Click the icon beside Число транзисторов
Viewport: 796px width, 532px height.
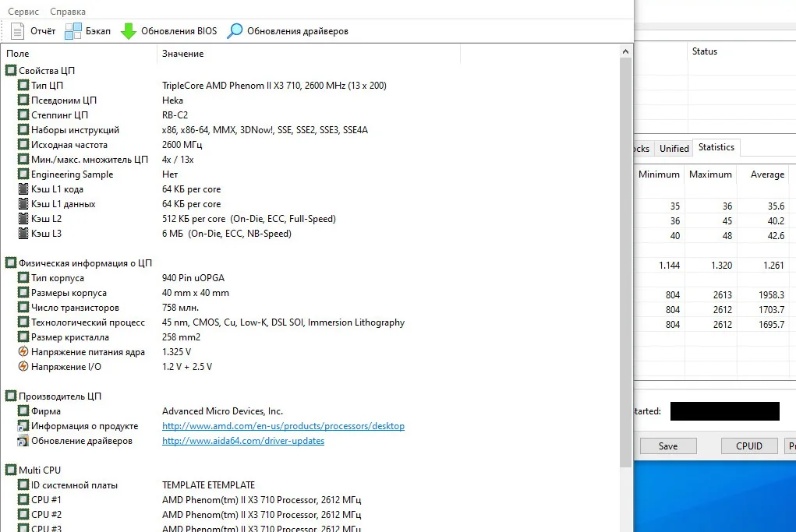[23, 308]
